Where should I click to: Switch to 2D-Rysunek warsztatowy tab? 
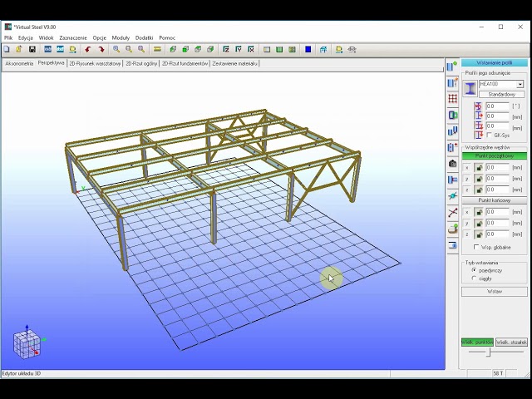[95, 63]
